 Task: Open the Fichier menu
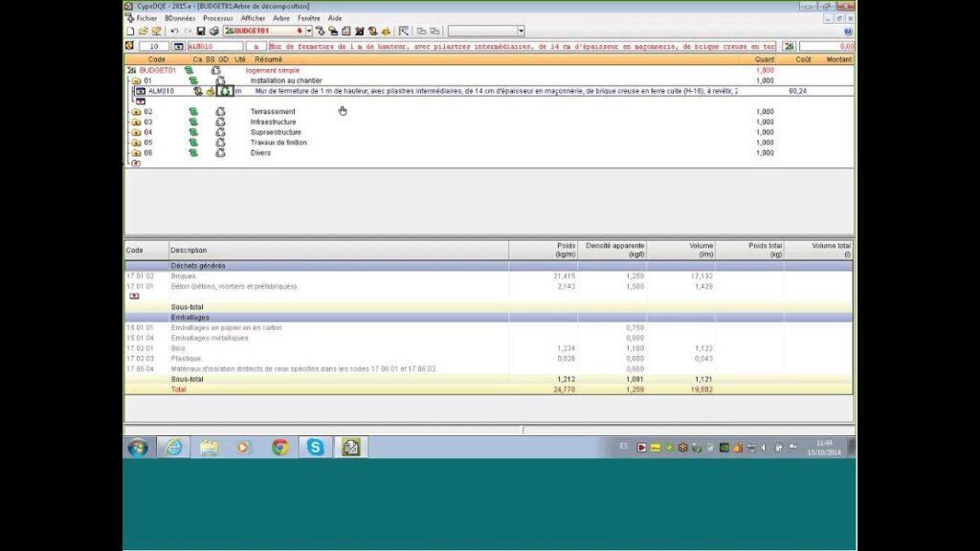pos(146,18)
